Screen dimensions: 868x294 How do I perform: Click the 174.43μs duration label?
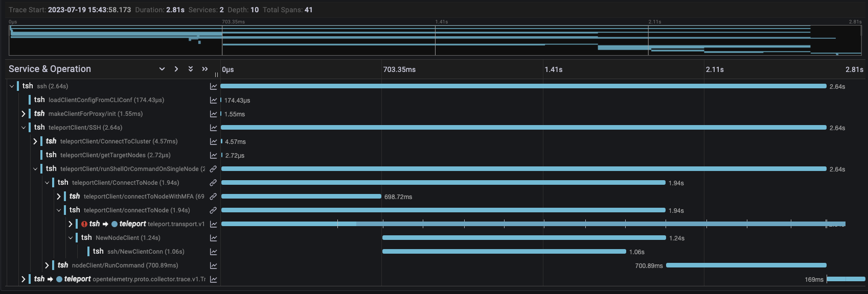(x=237, y=101)
